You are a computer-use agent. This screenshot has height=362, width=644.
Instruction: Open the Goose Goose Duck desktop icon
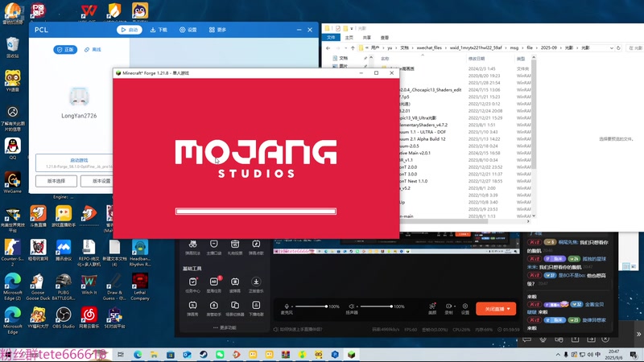point(38,287)
